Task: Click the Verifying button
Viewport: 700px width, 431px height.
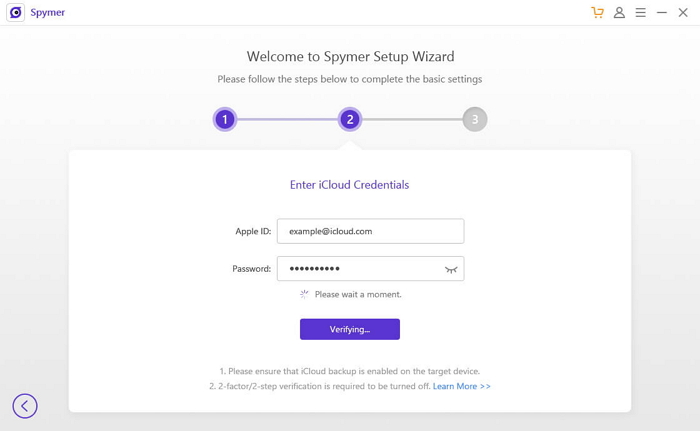Action: 350,329
